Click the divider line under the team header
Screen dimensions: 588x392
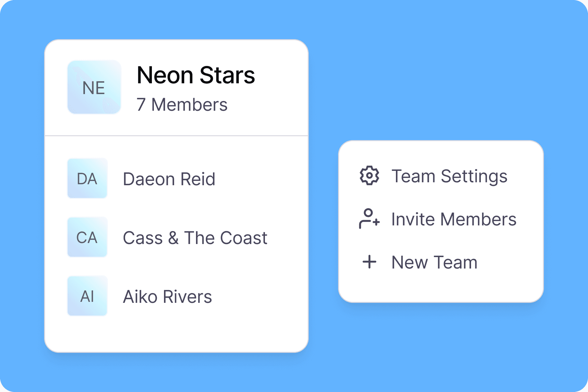coord(176,136)
